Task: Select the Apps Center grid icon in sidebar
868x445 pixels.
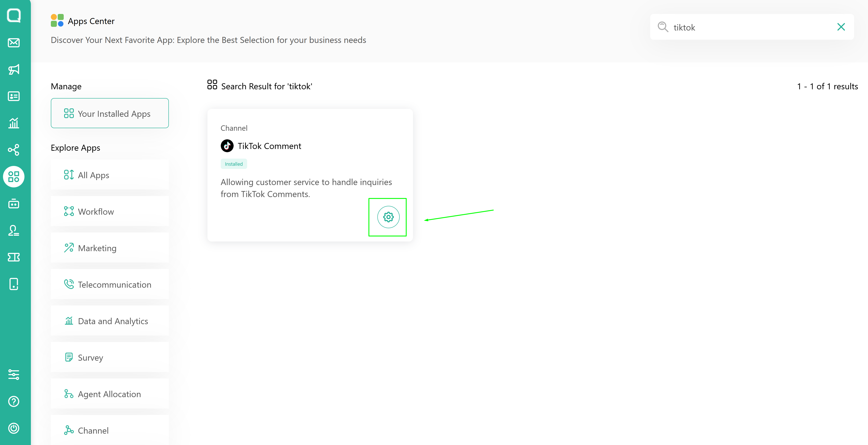Action: (x=14, y=177)
